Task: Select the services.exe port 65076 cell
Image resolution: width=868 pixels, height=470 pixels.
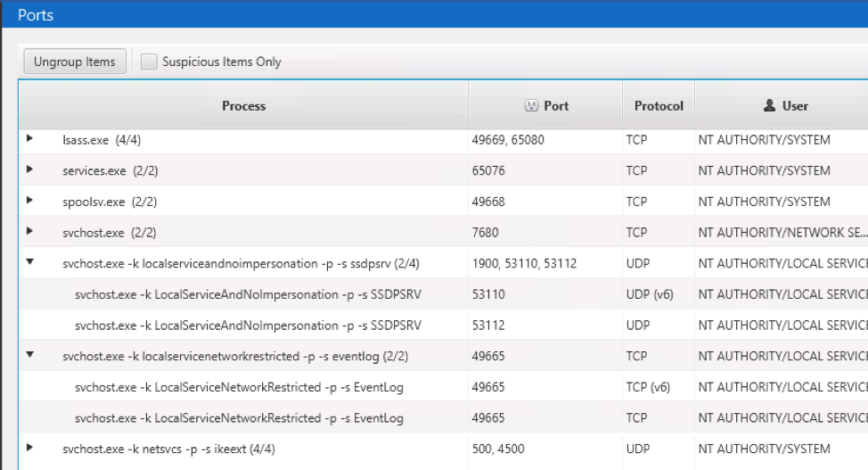Action: coord(545,170)
